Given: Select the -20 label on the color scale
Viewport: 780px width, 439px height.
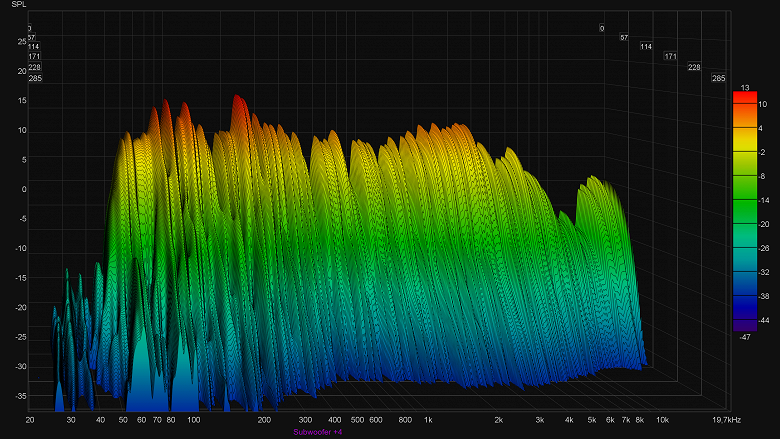Looking at the screenshot, I should tap(764, 224).
